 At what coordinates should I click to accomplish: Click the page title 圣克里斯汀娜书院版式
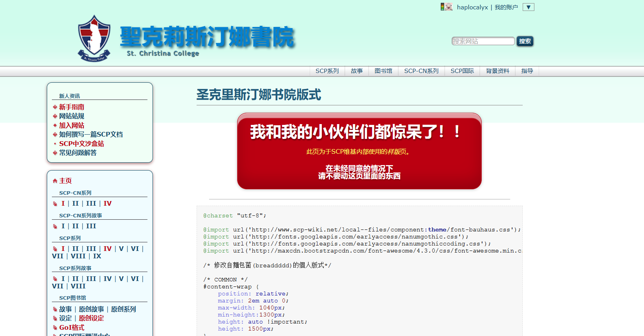[x=259, y=95]
